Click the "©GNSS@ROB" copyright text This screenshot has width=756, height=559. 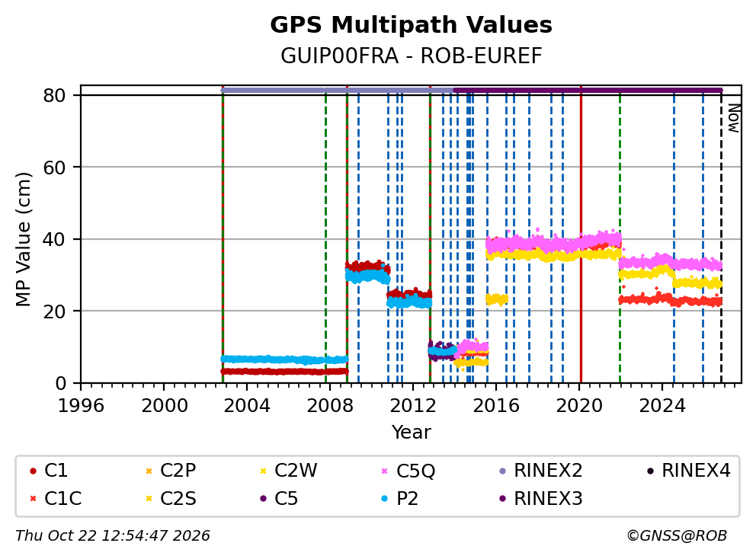click(677, 535)
